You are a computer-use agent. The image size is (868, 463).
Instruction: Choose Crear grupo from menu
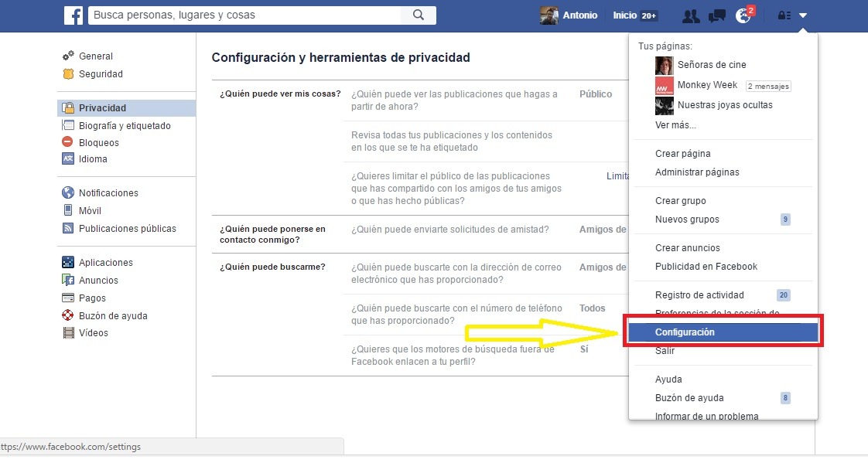click(x=681, y=201)
